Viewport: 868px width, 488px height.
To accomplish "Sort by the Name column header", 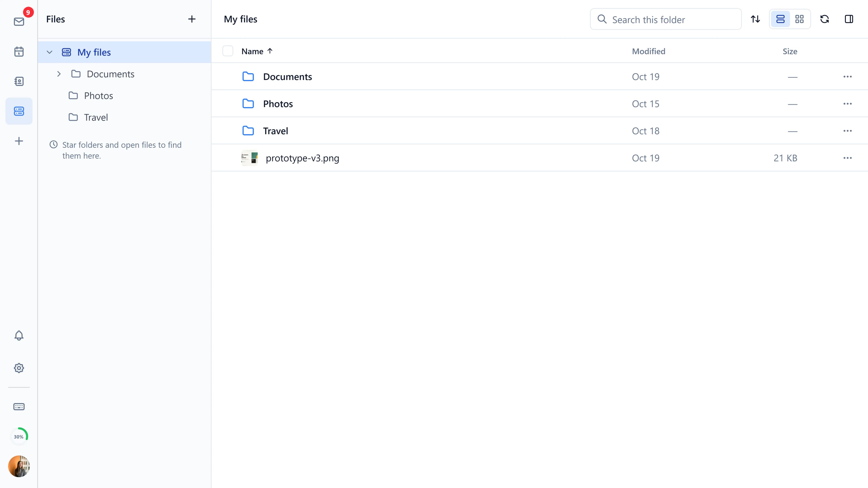I will [x=257, y=51].
